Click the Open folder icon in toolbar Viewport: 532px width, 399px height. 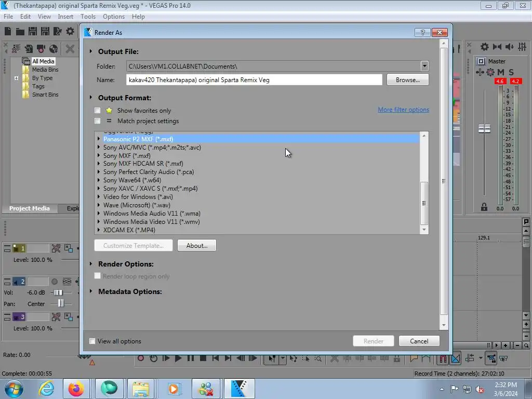(x=20, y=32)
